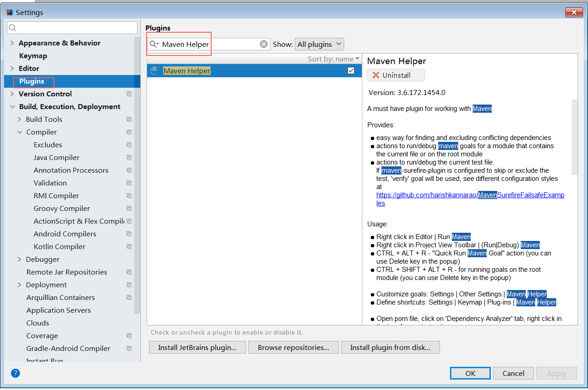
Task: Select Groovy Compiler in the tree
Action: click(x=62, y=208)
